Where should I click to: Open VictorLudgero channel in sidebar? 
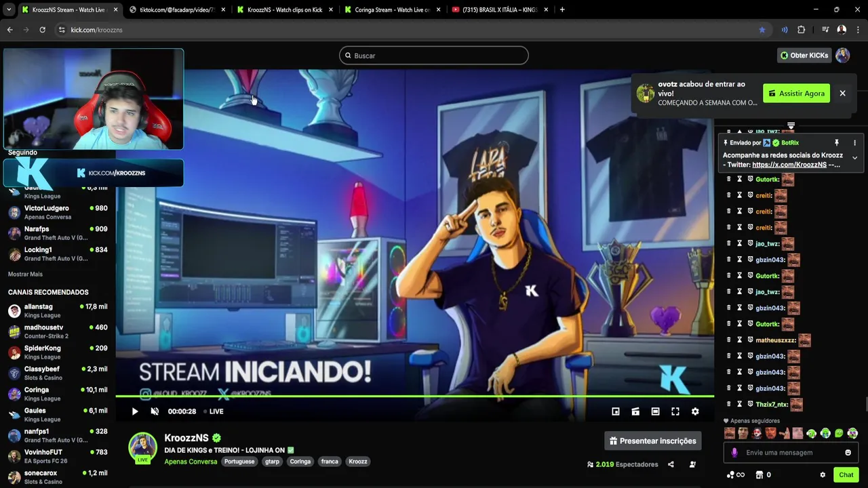coord(58,212)
